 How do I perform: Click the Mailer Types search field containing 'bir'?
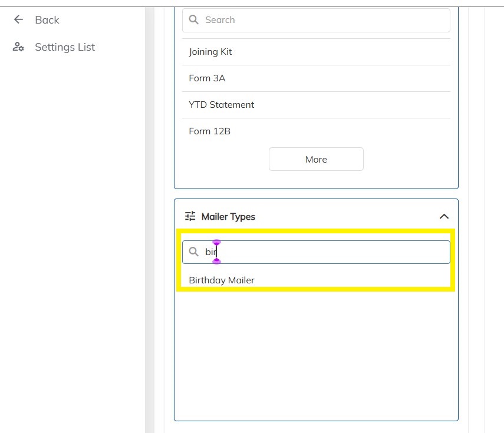tap(330, 252)
